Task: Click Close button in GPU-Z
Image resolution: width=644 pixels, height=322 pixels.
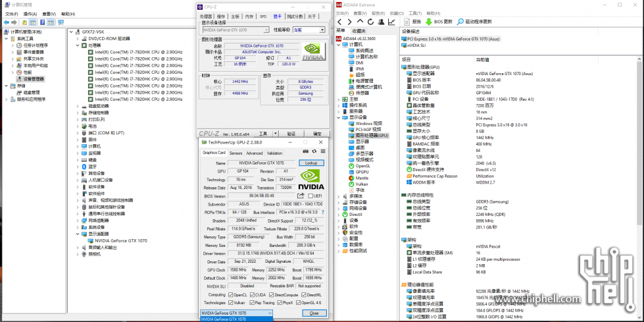Action: (314, 313)
